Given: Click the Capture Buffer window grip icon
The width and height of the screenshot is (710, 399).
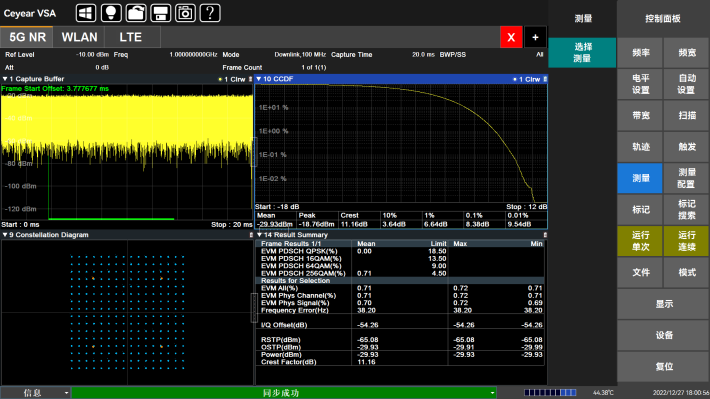Looking at the screenshot, I should pyautogui.click(x=250, y=79).
